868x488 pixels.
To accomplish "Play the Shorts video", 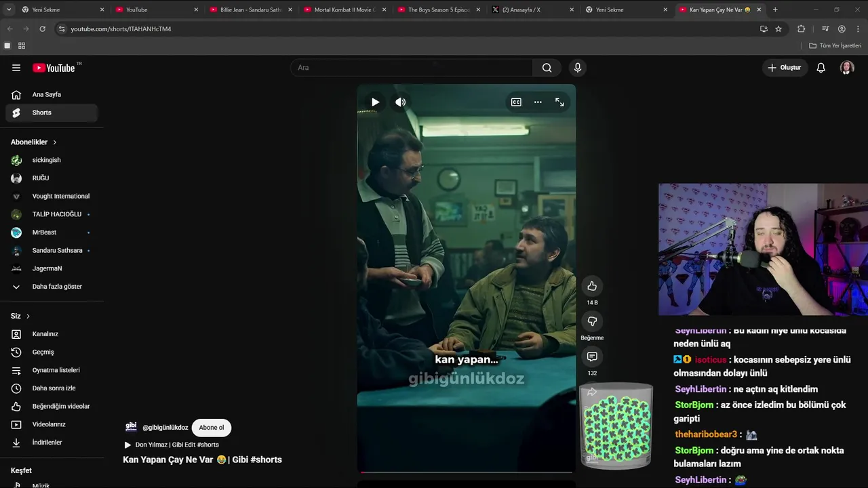I will click(x=375, y=102).
